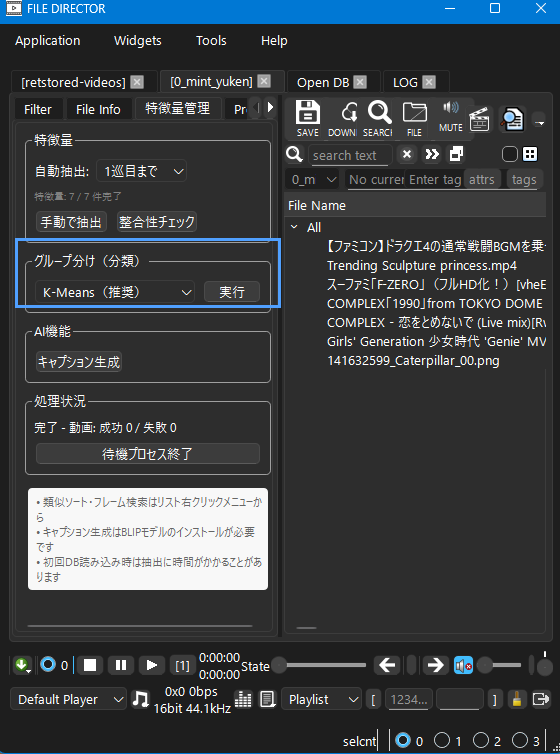Click the left arrow previous button
The height and width of the screenshot is (754, 560).
point(387,666)
